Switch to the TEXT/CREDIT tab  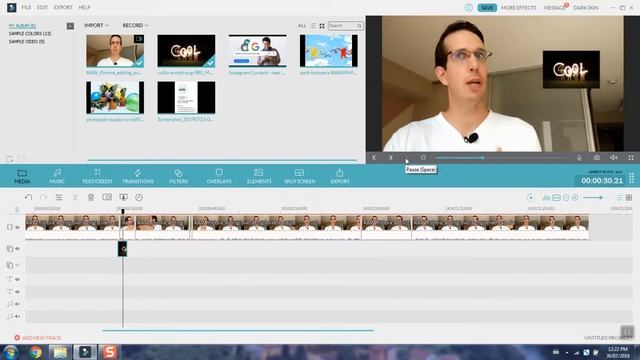point(97,176)
